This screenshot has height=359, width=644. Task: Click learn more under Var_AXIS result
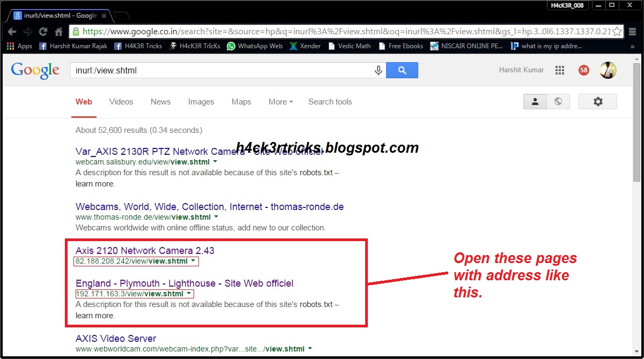(95, 183)
